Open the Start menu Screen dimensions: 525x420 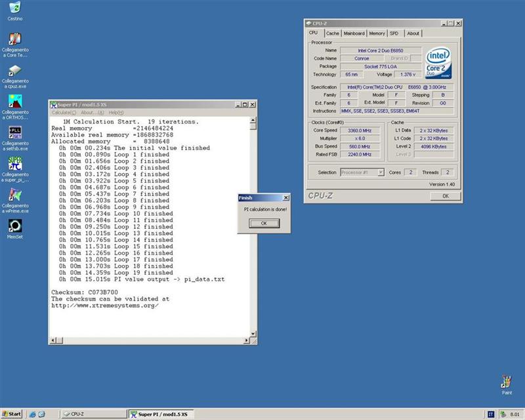(x=11, y=414)
